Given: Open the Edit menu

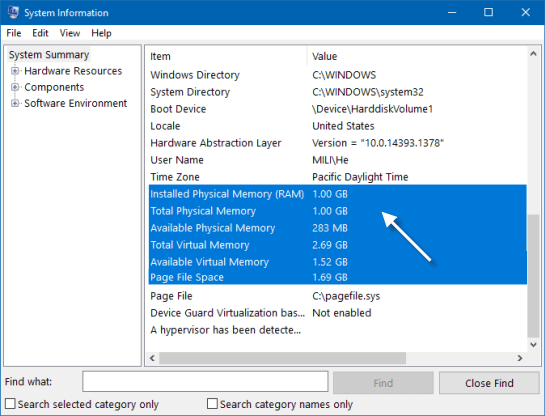Looking at the screenshot, I should (x=40, y=33).
